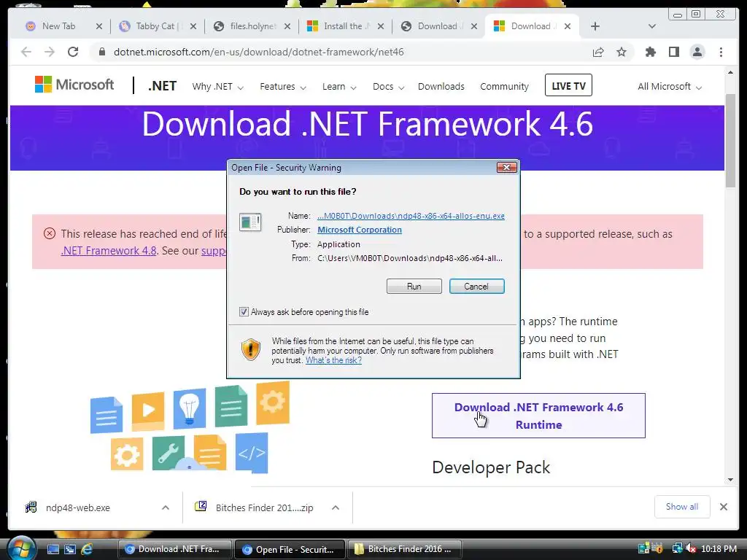Close the New Tab tab

coord(99,26)
